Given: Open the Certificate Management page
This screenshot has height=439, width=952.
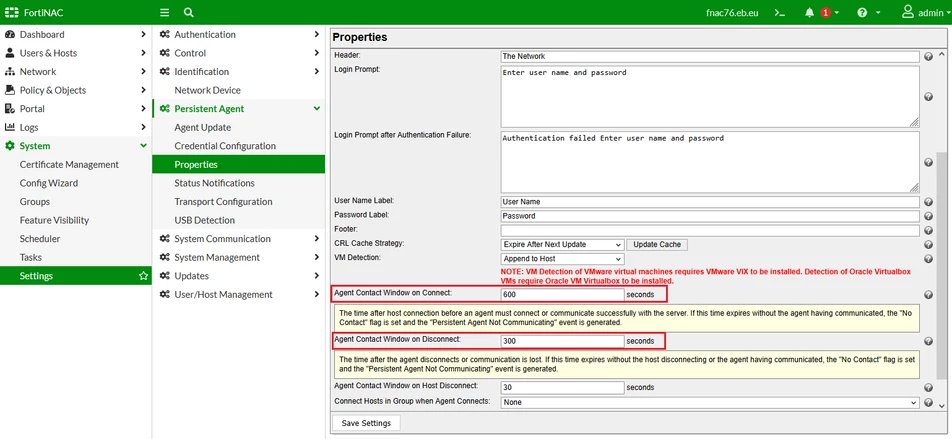Looking at the screenshot, I should 69,165.
